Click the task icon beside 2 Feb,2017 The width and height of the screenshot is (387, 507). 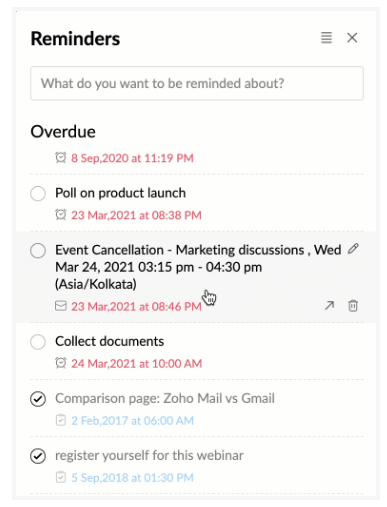[x=61, y=420]
